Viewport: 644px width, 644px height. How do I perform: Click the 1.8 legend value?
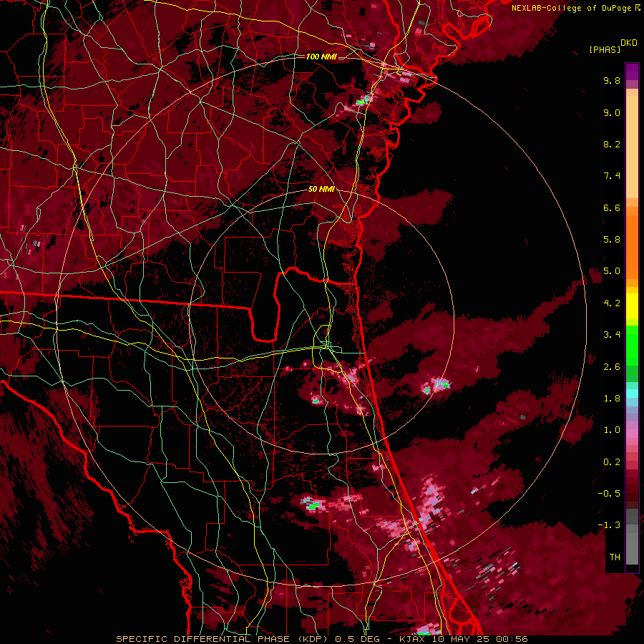(612, 399)
